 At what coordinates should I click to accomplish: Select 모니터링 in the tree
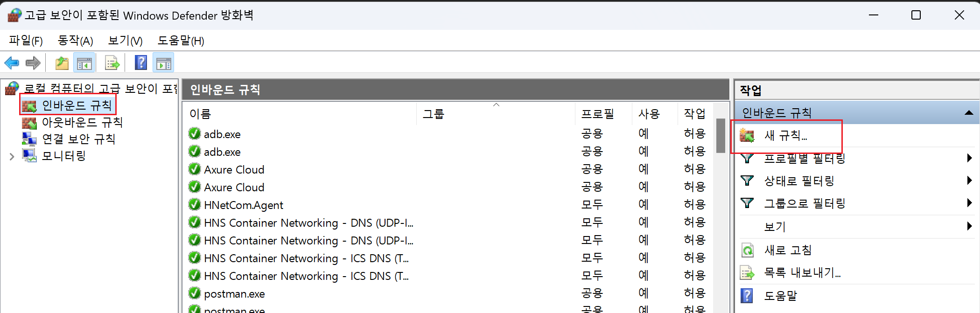point(64,156)
